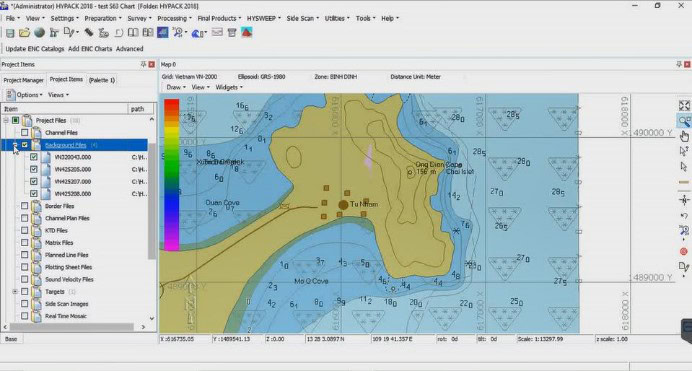Click the magnifier search icon in top toolbar
Viewport: 692px width, 371px height.
(178, 32)
